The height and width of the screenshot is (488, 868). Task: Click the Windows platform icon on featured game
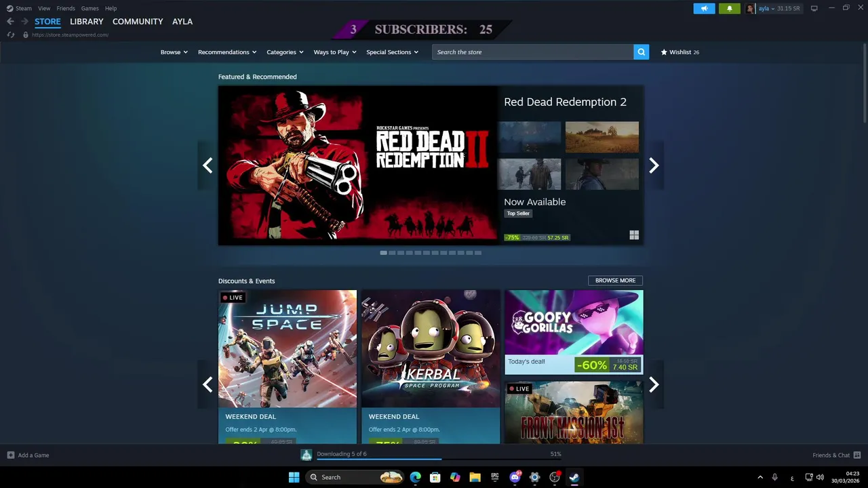(634, 235)
